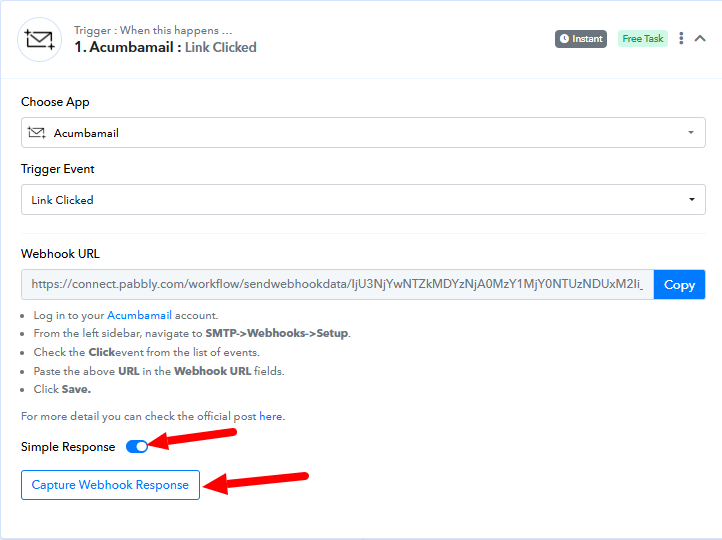Click the 'Click Save.' instruction line
The width and height of the screenshot is (722, 540).
(x=62, y=389)
